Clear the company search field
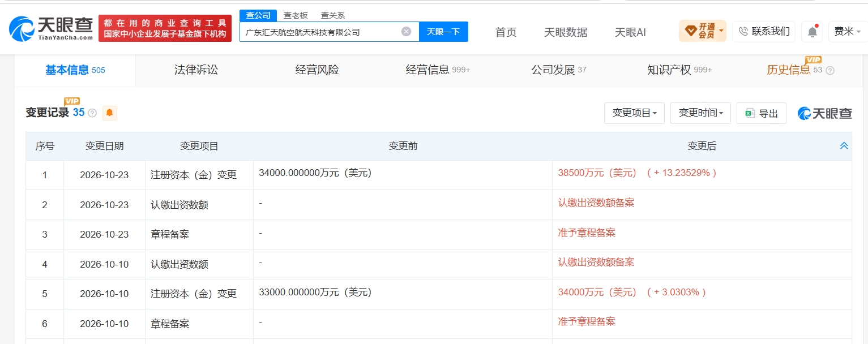The image size is (868, 344). click(x=406, y=32)
